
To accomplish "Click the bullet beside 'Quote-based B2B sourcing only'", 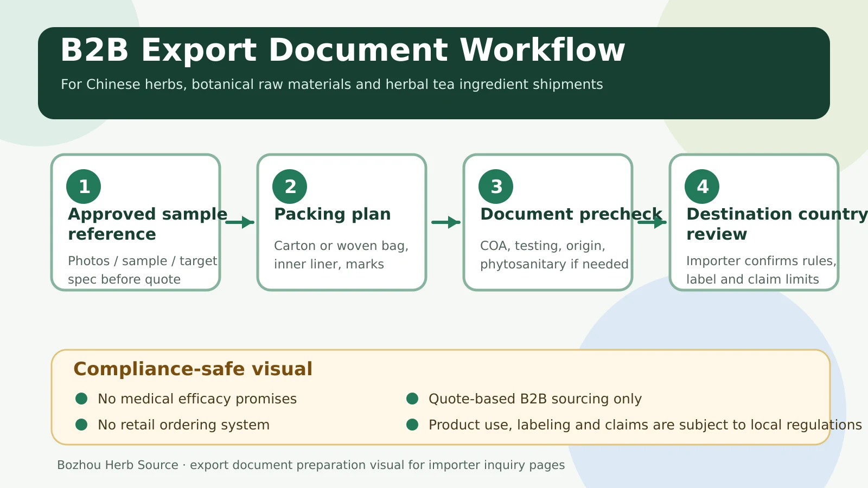I will coord(412,399).
